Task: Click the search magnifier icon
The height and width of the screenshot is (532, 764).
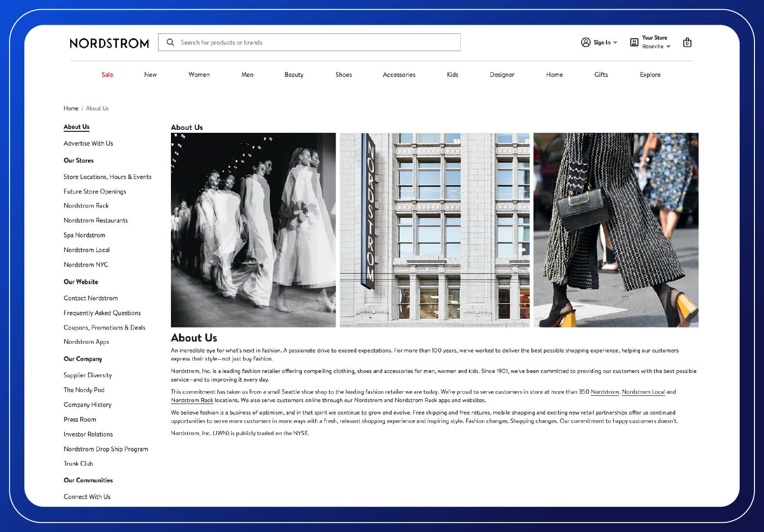Action: click(x=170, y=42)
